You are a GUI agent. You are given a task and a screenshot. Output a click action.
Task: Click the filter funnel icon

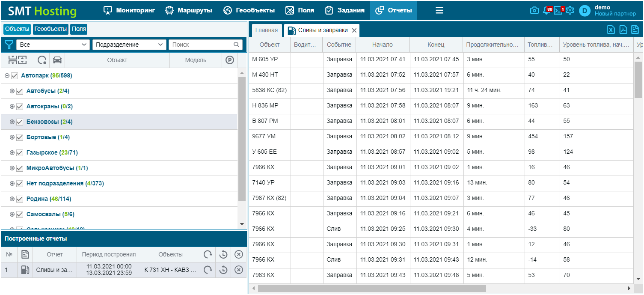[9, 44]
